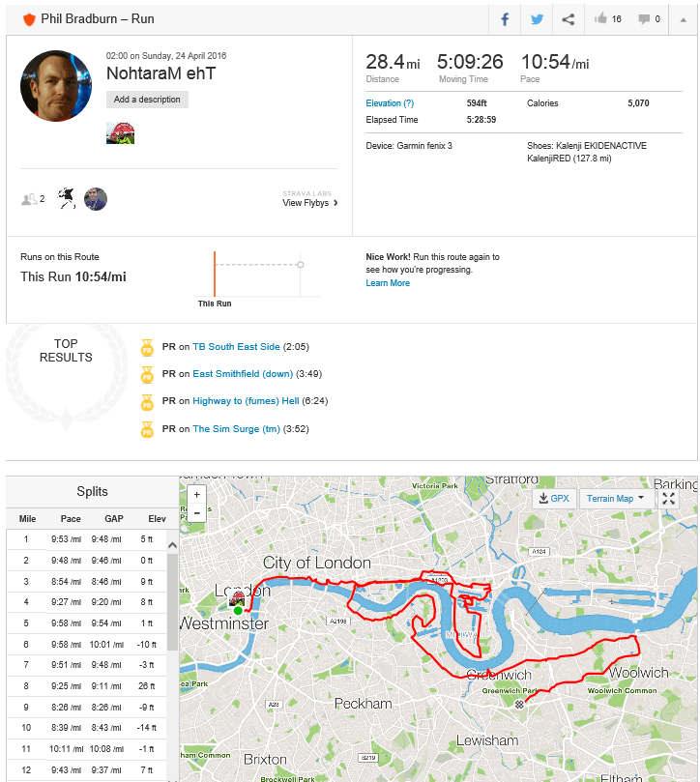
Task: View the attached run photo thumbnail
Action: pyautogui.click(x=120, y=132)
